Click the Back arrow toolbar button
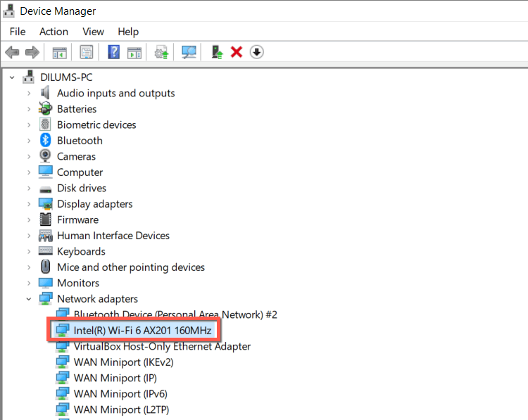The image size is (528, 420). [x=13, y=52]
